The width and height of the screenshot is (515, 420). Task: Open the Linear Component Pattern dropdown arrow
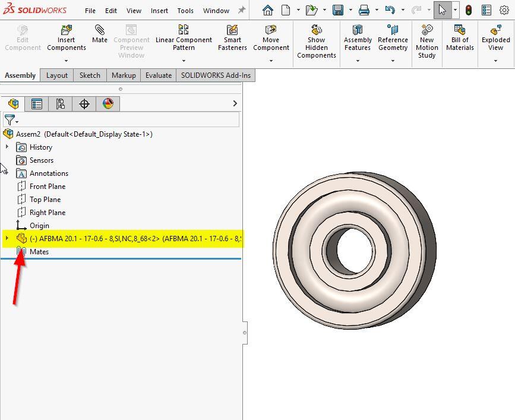[x=184, y=61]
